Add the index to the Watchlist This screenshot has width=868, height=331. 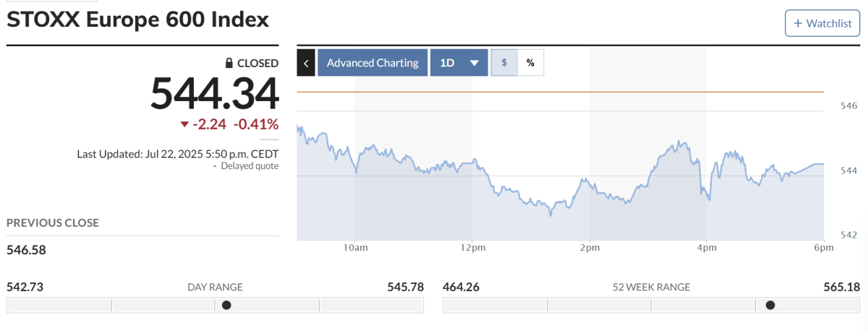pos(823,23)
